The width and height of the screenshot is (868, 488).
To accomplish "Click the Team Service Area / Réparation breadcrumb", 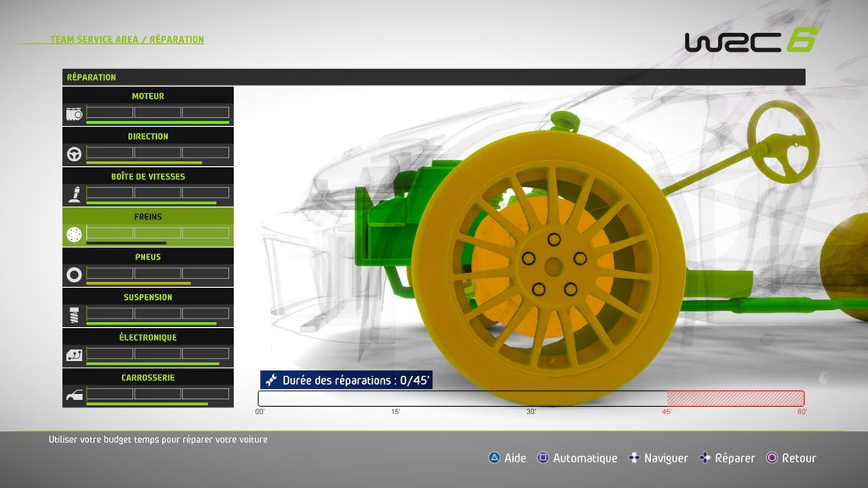I will click(x=127, y=39).
